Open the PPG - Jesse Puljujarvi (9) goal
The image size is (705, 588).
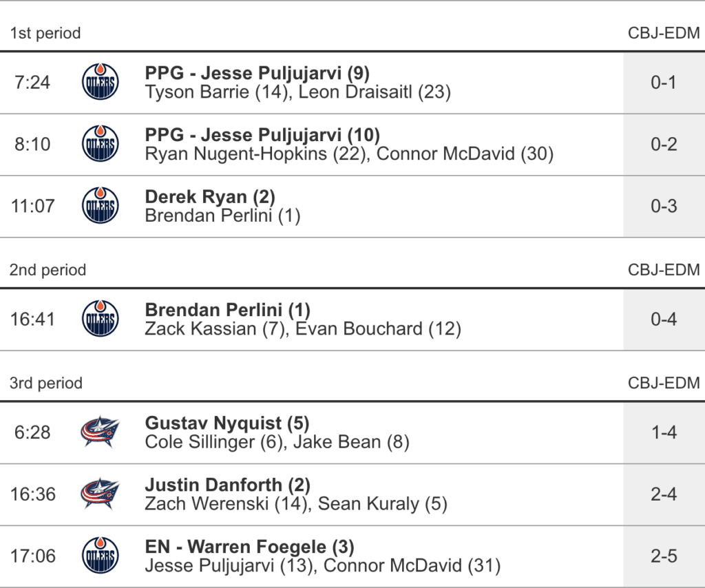(257, 73)
